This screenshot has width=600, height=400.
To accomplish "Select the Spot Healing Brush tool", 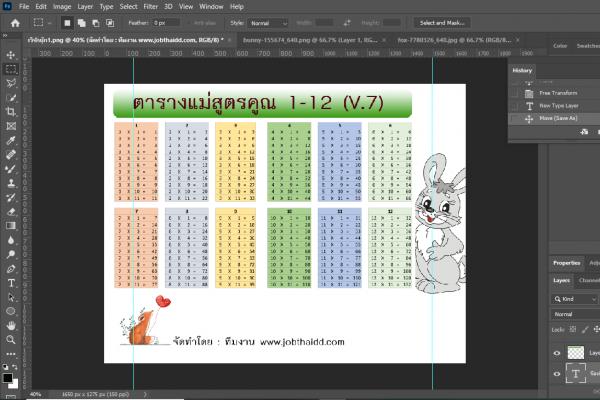I will point(11,154).
